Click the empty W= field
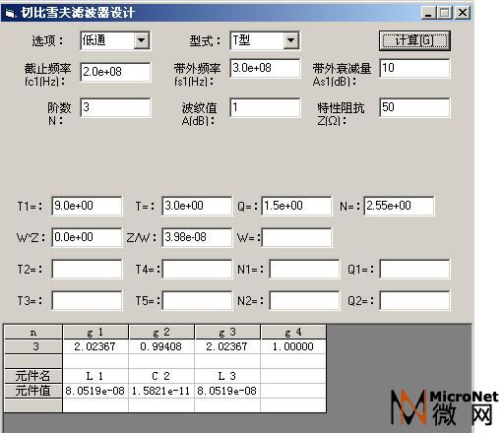This screenshot has width=504, height=433. pos(296,237)
